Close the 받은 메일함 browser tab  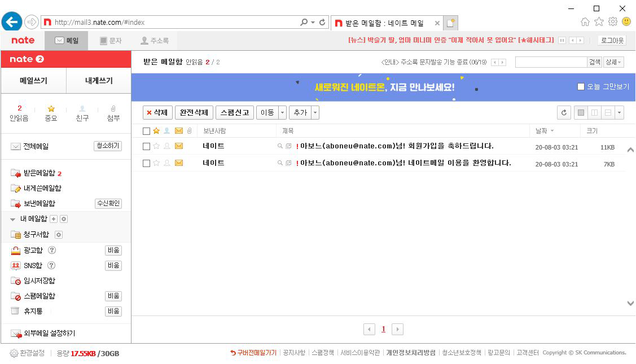click(437, 23)
